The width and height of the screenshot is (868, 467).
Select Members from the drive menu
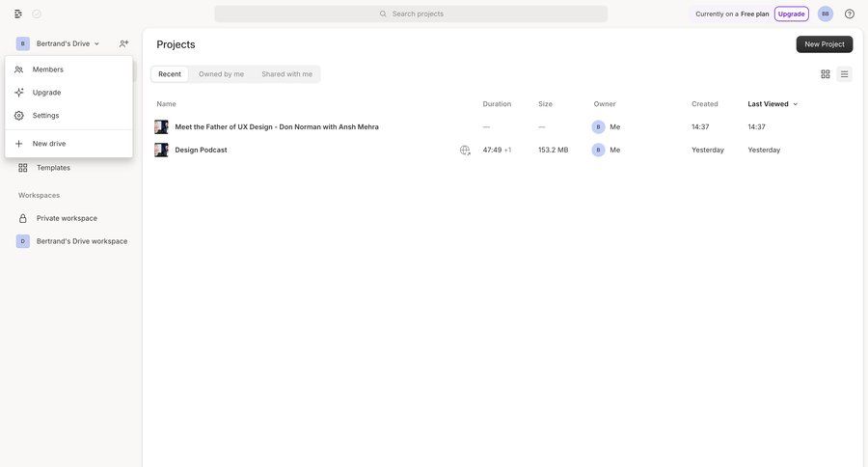click(48, 69)
